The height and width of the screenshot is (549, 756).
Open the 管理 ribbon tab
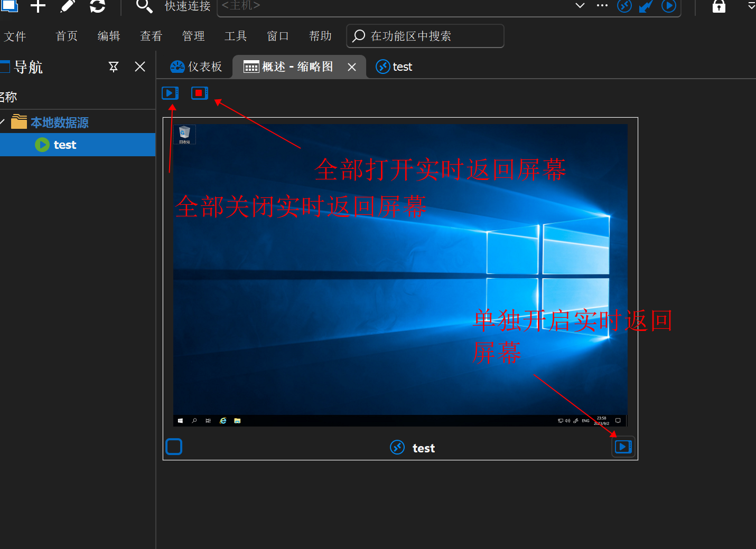tap(193, 36)
